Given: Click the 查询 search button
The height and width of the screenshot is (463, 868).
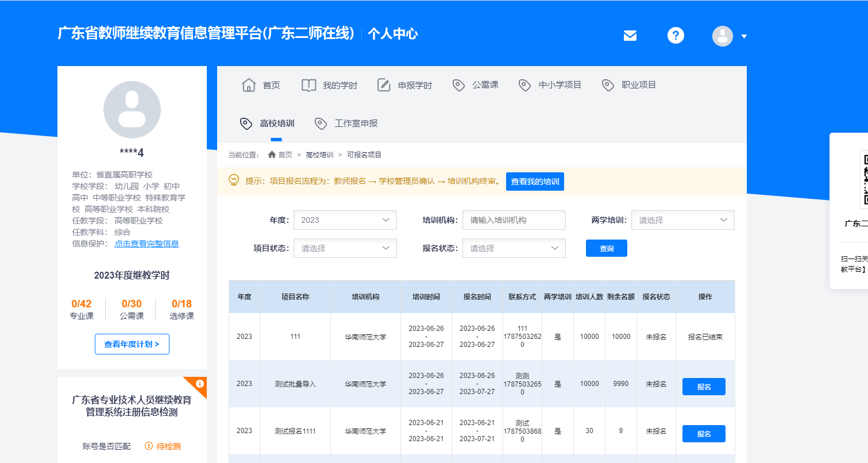Looking at the screenshot, I should point(606,248).
